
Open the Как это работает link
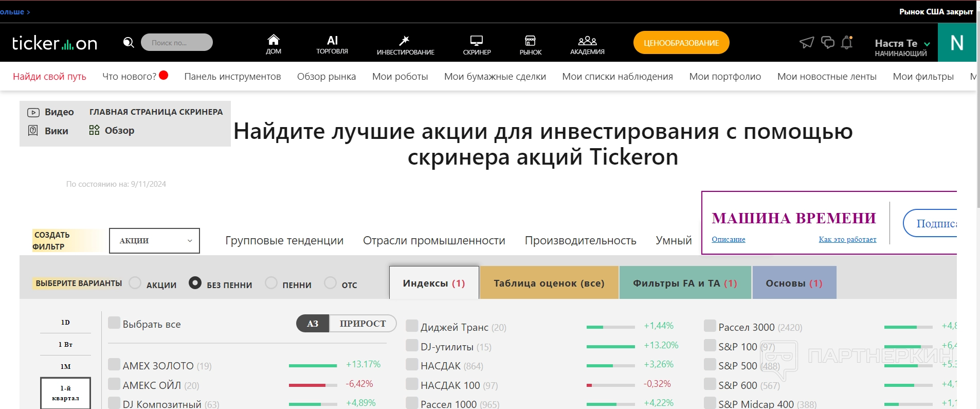tap(847, 239)
